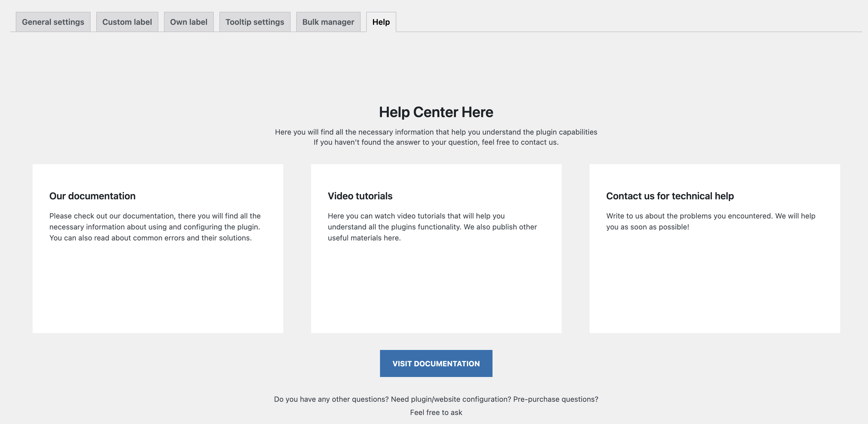Viewport: 868px width, 424px height.
Task: Go to the Bulk manager tab
Action: point(328,22)
